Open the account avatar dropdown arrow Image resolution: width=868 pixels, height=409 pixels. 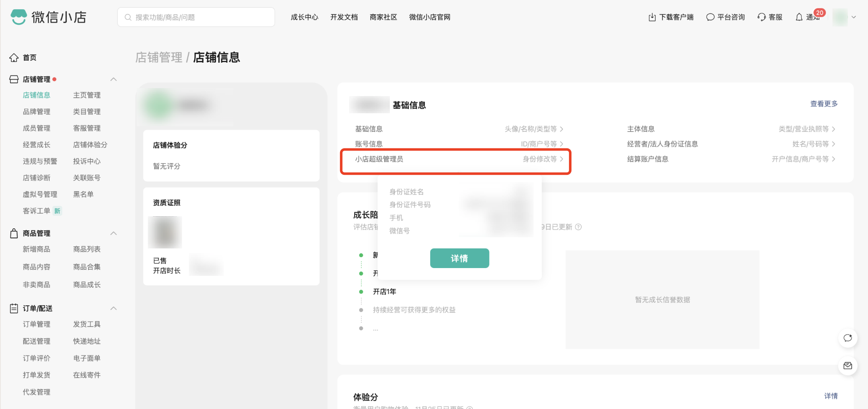click(x=854, y=17)
